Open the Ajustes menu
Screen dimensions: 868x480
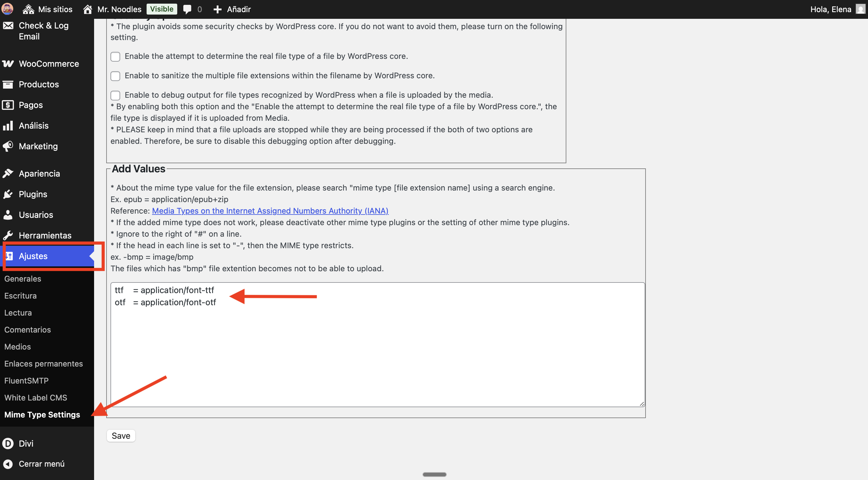tap(47, 256)
